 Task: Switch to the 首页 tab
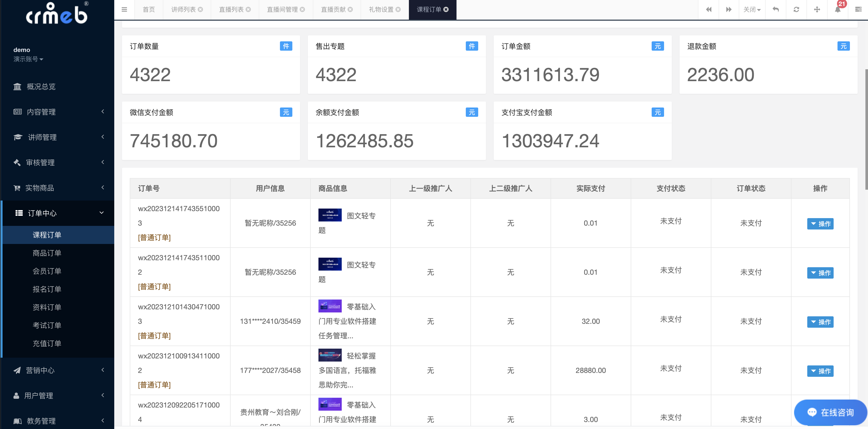click(149, 10)
